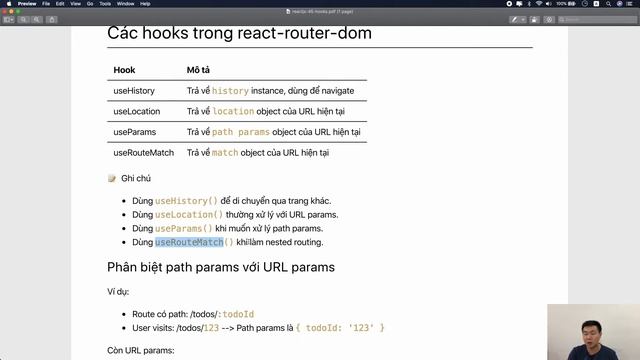The image size is (640, 360).
Task: Click the 'useHistory' table cell
Action: [x=134, y=91]
